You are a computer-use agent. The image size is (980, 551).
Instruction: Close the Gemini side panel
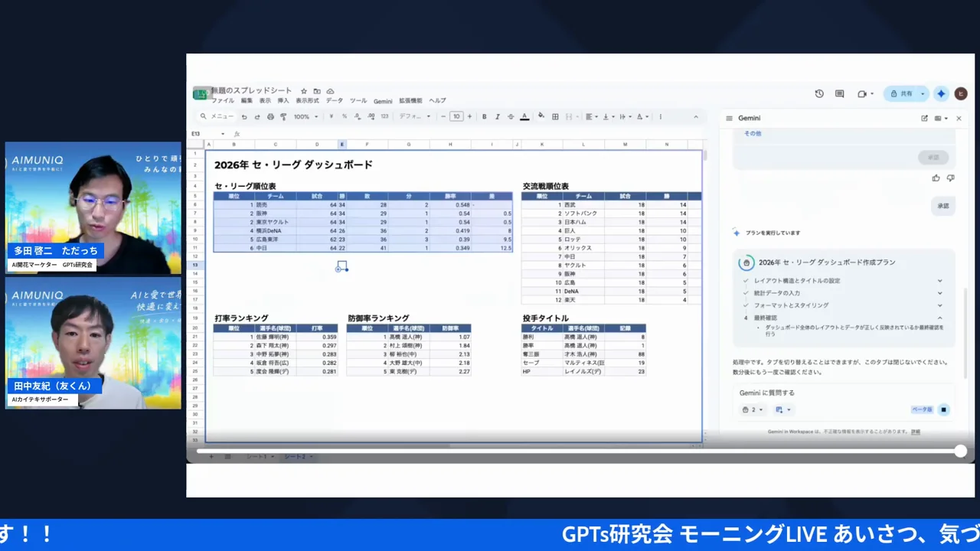[x=959, y=119]
